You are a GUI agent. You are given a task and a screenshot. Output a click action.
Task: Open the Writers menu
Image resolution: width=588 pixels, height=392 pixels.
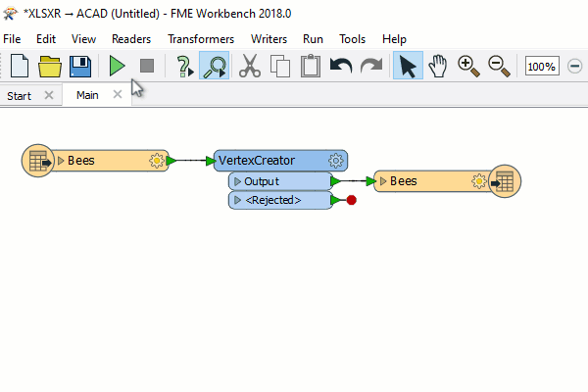pos(269,39)
